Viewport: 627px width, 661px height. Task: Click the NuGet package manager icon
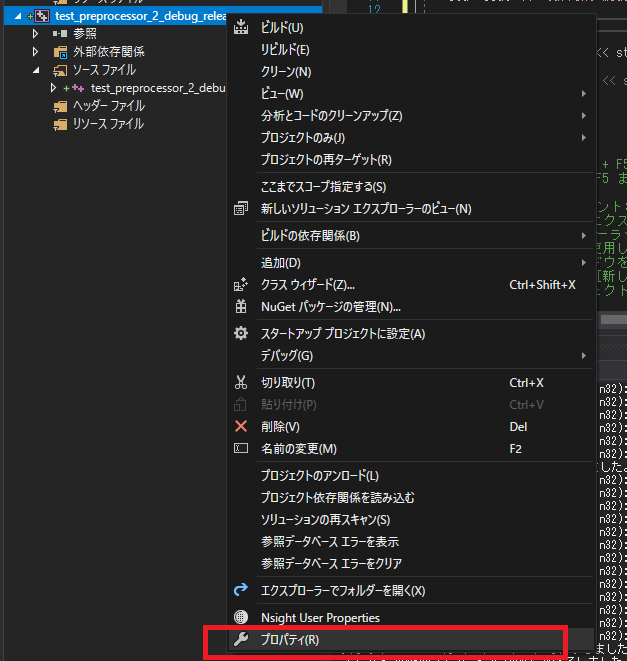(241, 306)
